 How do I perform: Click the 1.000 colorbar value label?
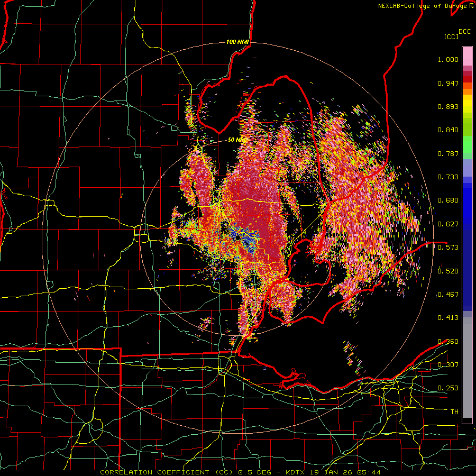[x=448, y=59]
